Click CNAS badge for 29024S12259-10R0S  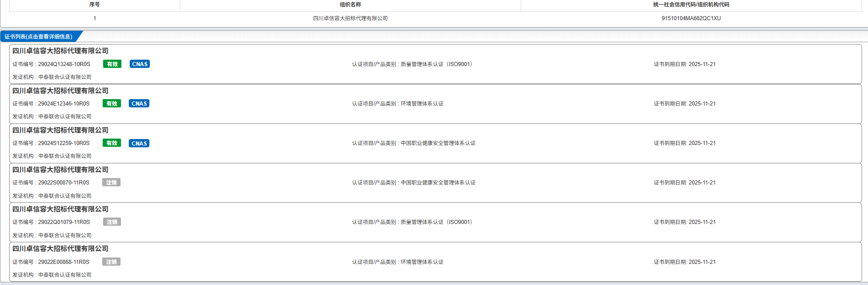pos(139,143)
